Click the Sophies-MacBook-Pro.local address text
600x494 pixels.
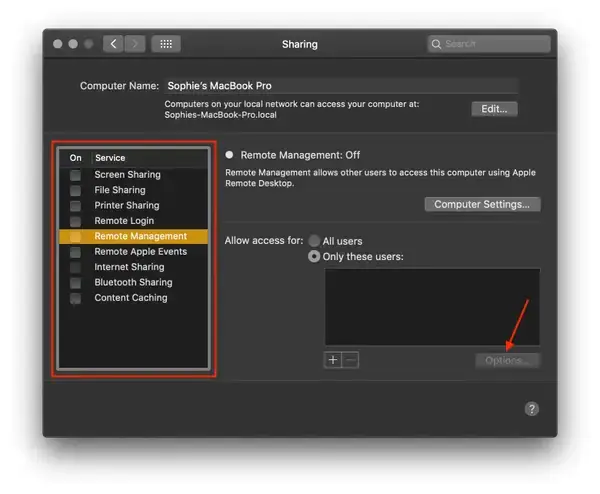coord(220,115)
